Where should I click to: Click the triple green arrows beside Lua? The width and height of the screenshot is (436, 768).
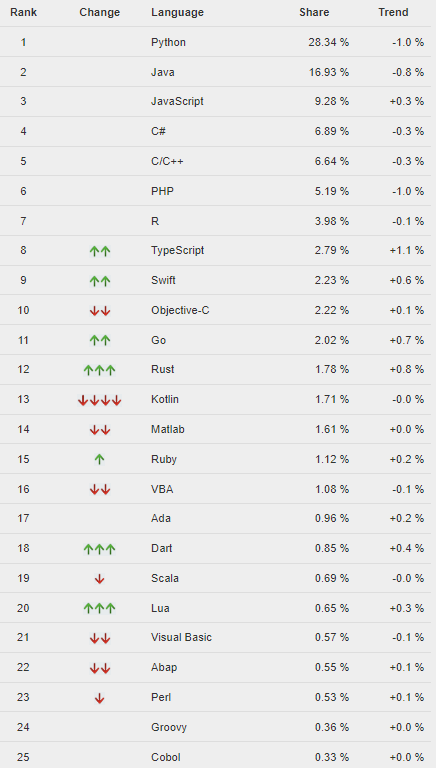pos(99,608)
